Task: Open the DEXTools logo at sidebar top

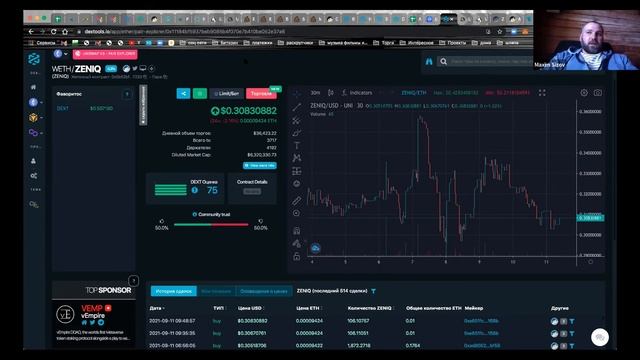Action: point(34,59)
